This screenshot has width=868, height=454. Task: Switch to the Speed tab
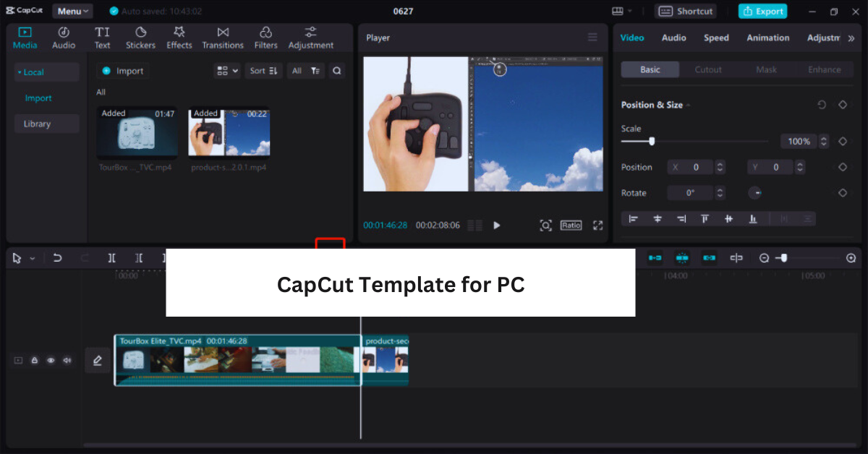716,38
